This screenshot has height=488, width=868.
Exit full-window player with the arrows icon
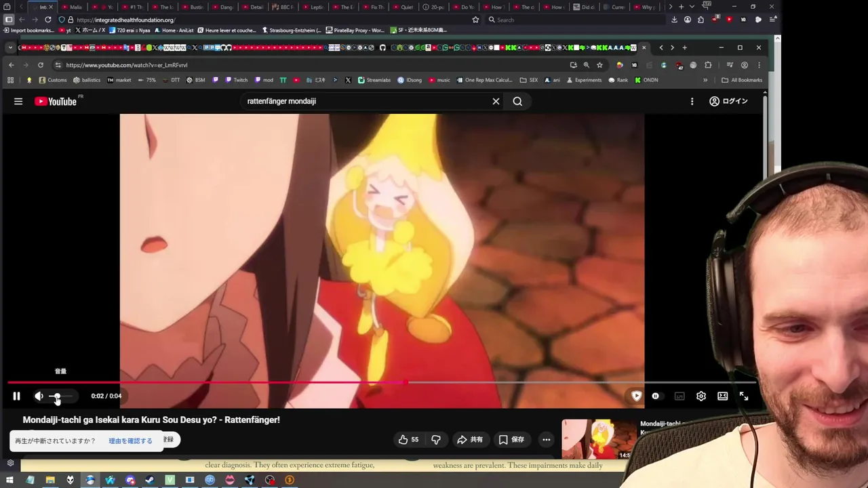pos(744,396)
